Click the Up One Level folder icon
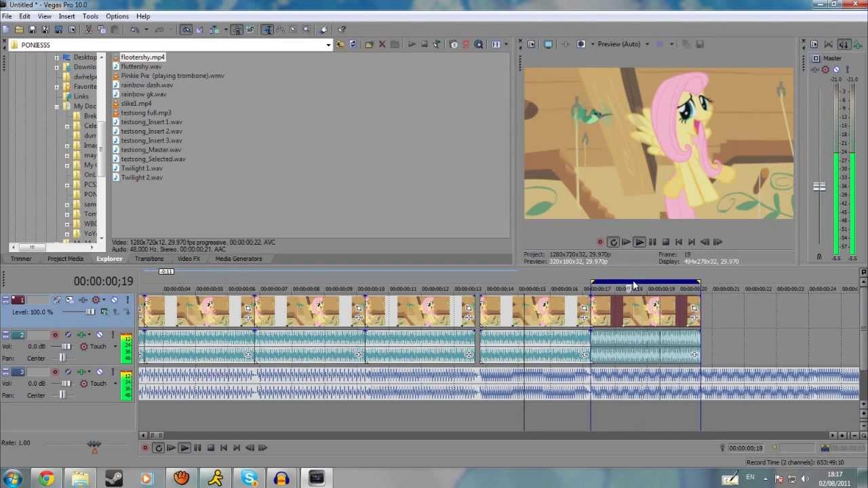Viewport: 868px width, 488px height. tap(340, 45)
